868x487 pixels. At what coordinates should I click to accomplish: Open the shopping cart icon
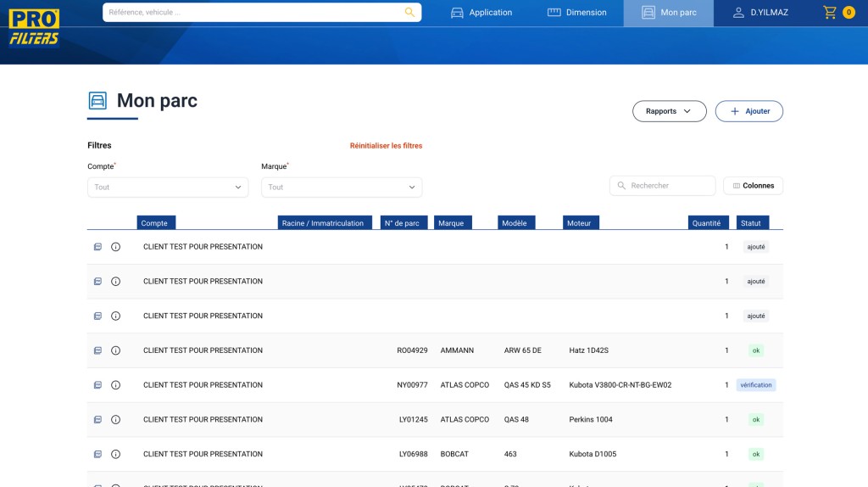point(829,12)
